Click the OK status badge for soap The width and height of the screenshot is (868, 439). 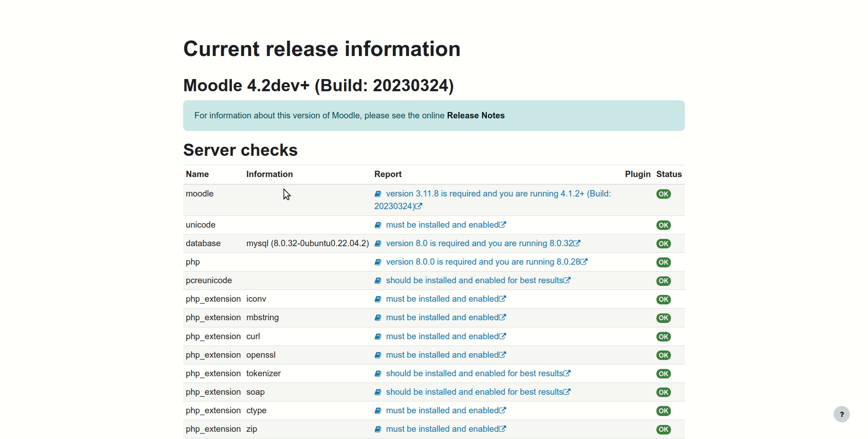pos(664,392)
